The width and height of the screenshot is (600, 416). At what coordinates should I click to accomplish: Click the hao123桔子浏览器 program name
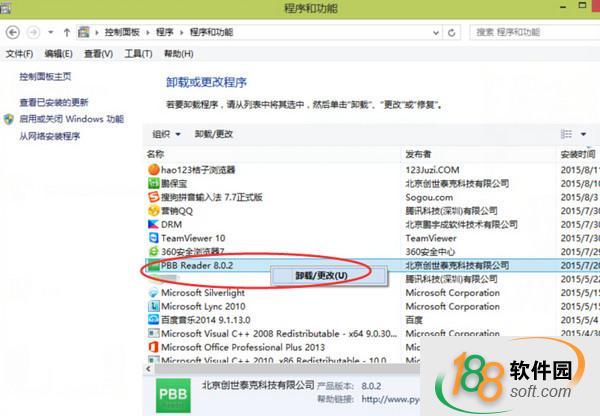point(198,170)
